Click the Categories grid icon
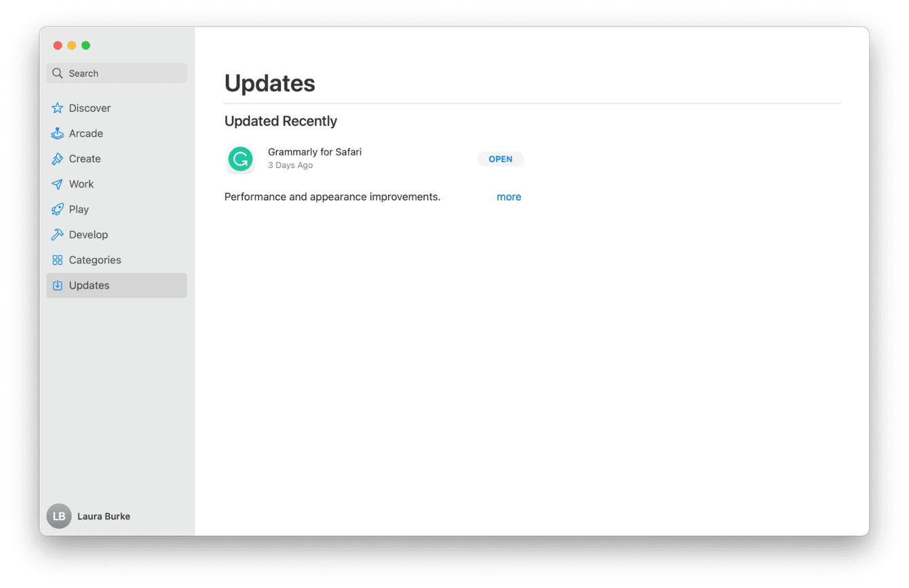 pos(58,260)
